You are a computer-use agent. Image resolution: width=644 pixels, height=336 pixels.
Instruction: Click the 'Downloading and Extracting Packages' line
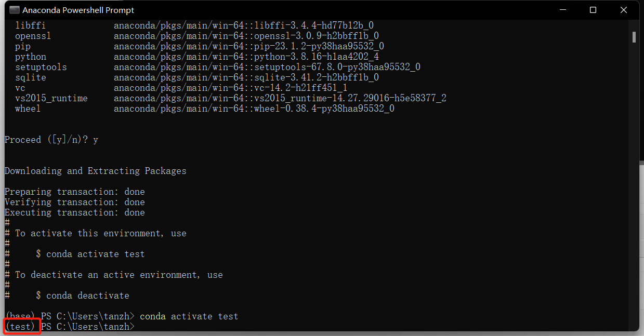[x=96, y=171]
